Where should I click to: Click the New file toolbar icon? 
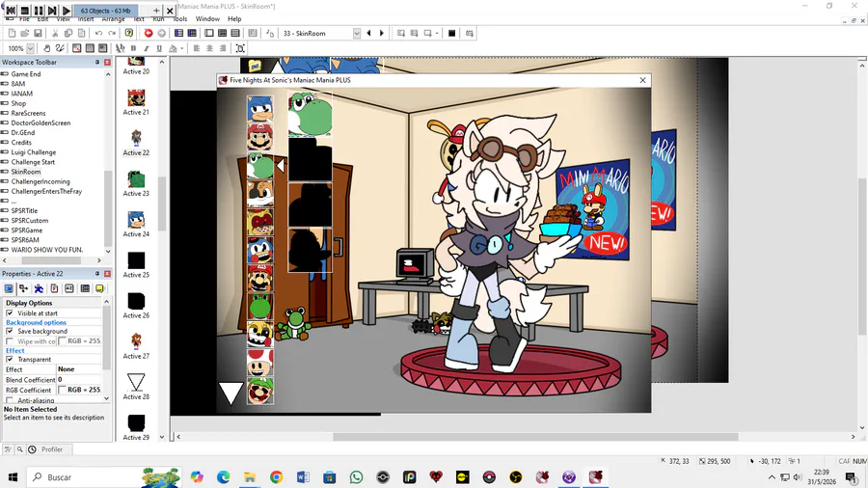pyautogui.click(x=12, y=33)
